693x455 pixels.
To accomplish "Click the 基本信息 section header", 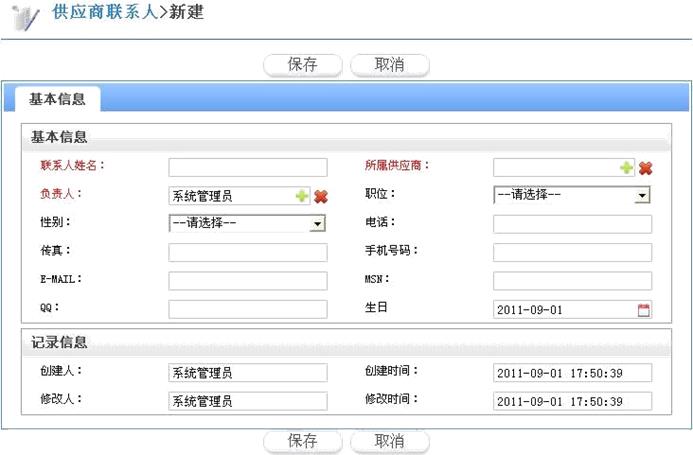I will [x=346, y=138].
